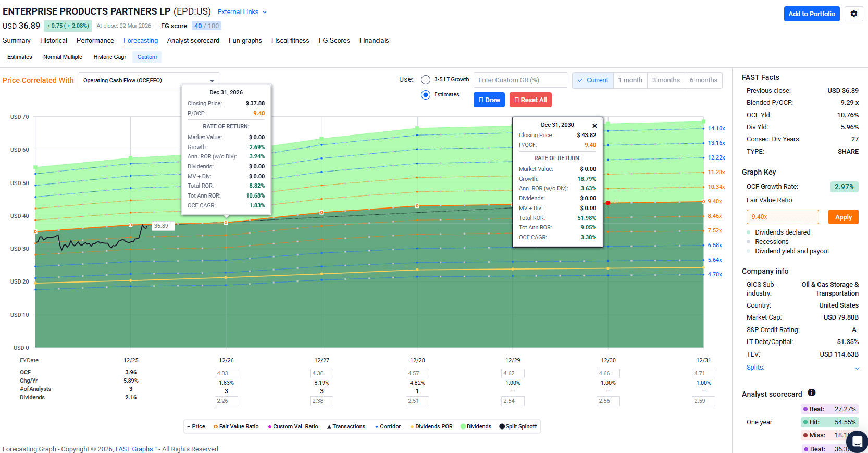This screenshot has height=453, width=868.
Task: Open Price Correlated With dropdown
Action: [x=149, y=80]
